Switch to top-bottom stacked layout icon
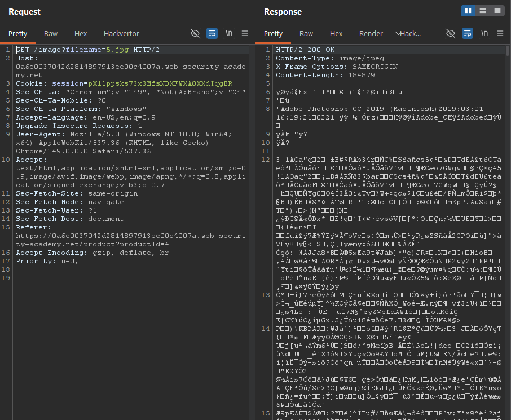The width and height of the screenshot is (511, 420). [x=483, y=11]
